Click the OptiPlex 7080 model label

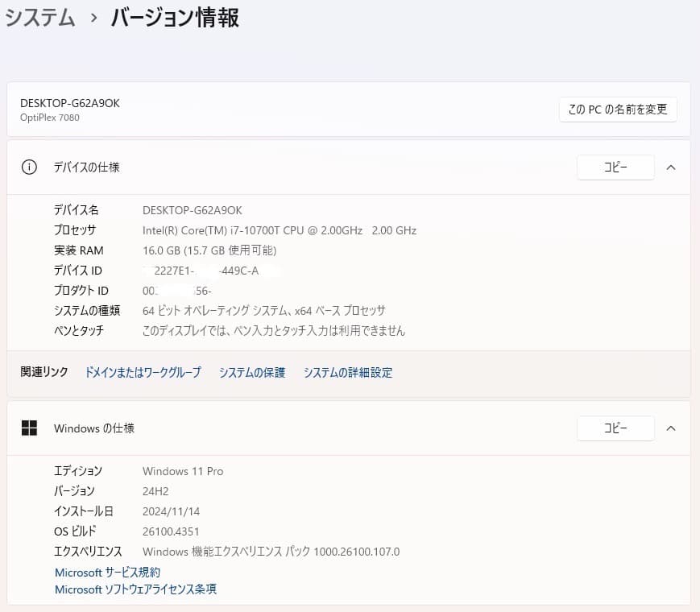(49, 118)
